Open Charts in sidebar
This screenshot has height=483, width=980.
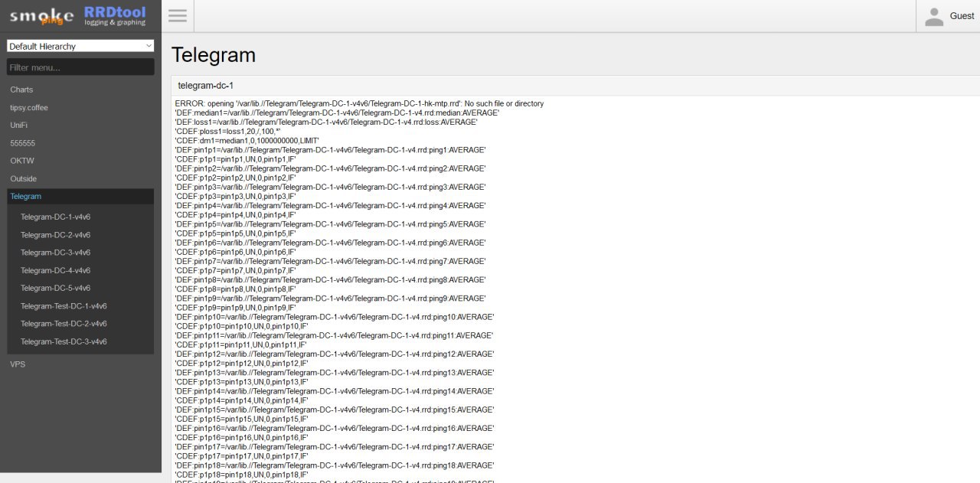[x=21, y=90]
